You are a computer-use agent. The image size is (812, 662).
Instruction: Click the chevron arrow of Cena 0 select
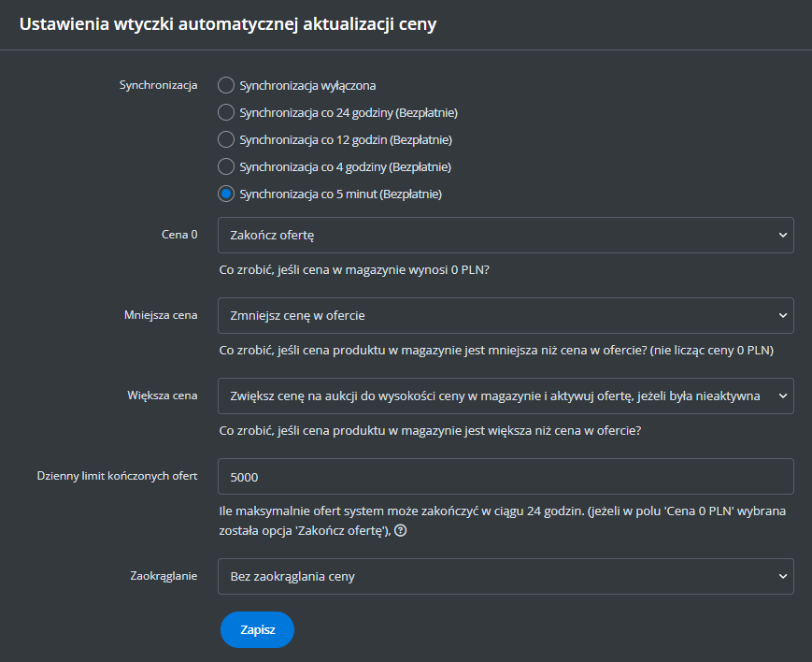click(x=782, y=236)
